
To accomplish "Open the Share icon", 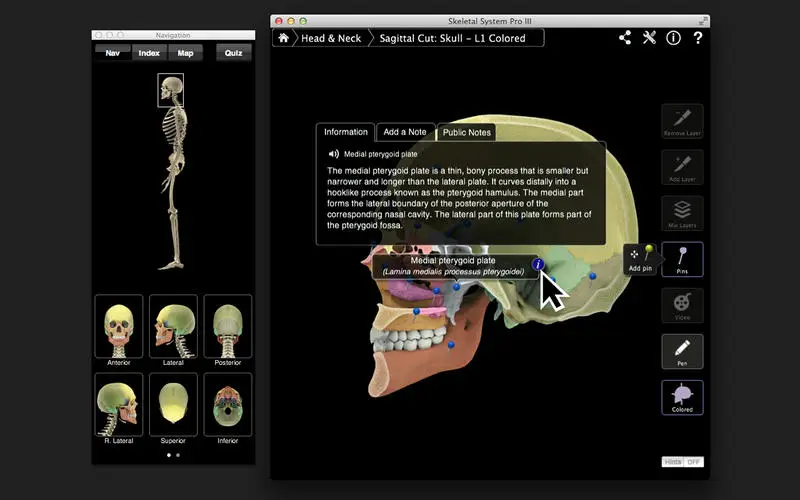I will click(625, 38).
